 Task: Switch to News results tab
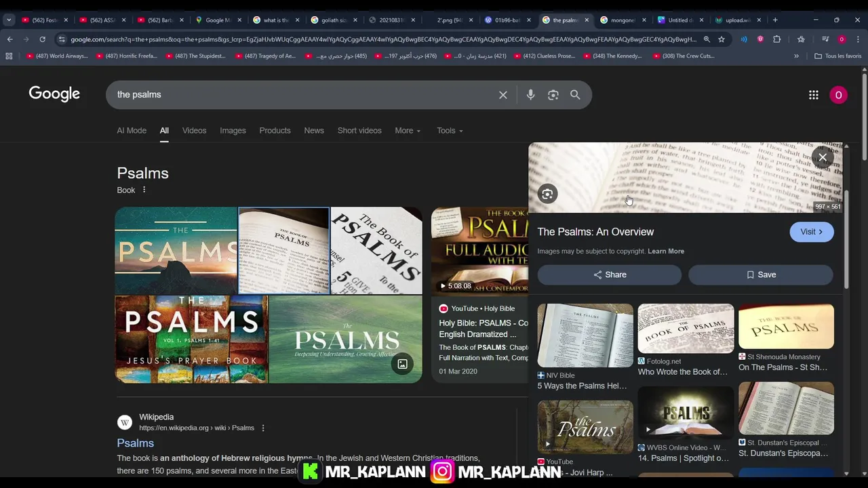[x=314, y=130]
